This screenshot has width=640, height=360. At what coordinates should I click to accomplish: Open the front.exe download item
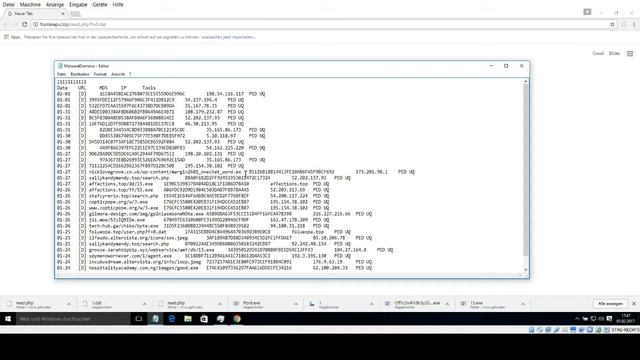point(261,304)
